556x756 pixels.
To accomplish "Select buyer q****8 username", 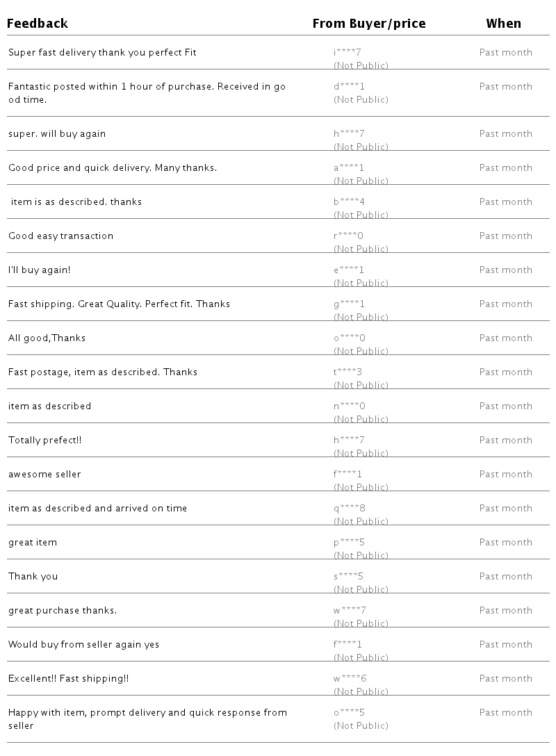I will [x=349, y=509].
